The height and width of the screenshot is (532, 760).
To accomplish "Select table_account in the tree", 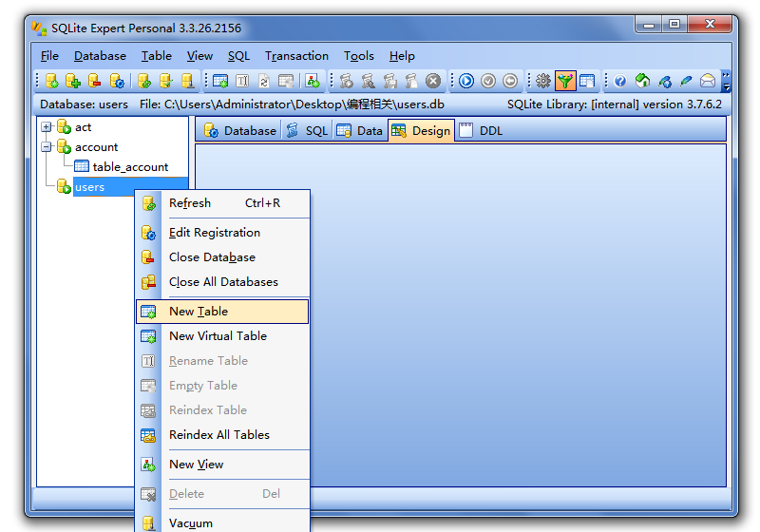I will tap(130, 167).
